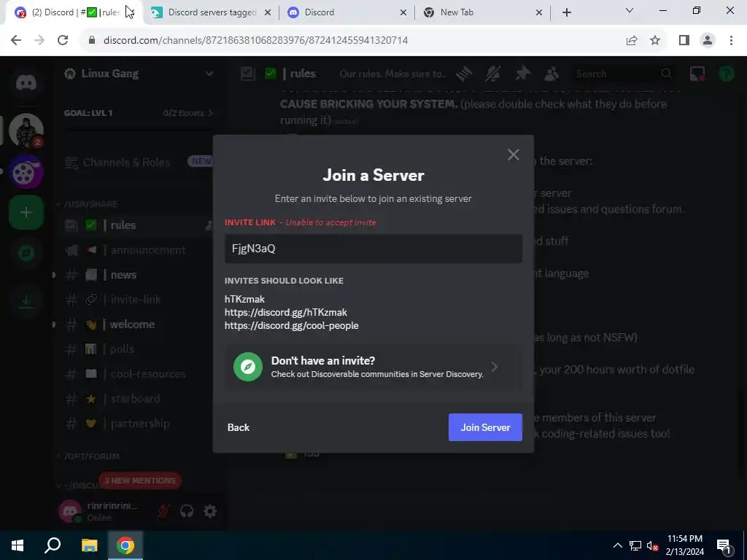Image resolution: width=747 pixels, height=560 pixels.
Task: Toggle the member list icon
Action: click(x=551, y=74)
